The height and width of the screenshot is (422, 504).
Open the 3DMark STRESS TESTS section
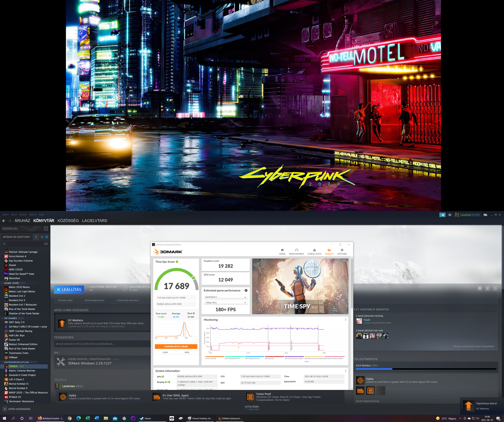click(x=314, y=252)
